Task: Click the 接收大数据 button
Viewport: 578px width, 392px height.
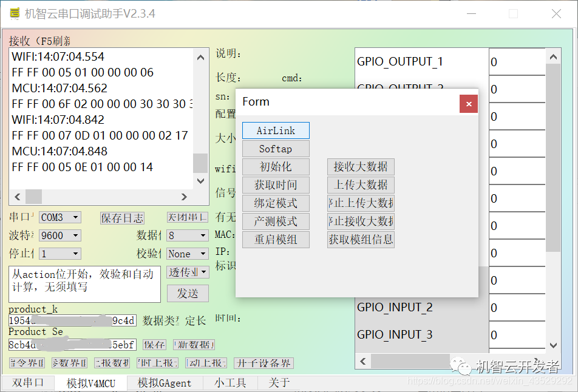Action: click(361, 166)
